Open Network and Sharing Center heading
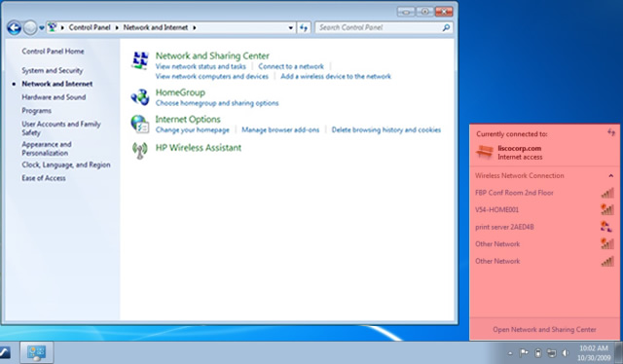Viewport: 623px width, 364px height. coord(212,55)
